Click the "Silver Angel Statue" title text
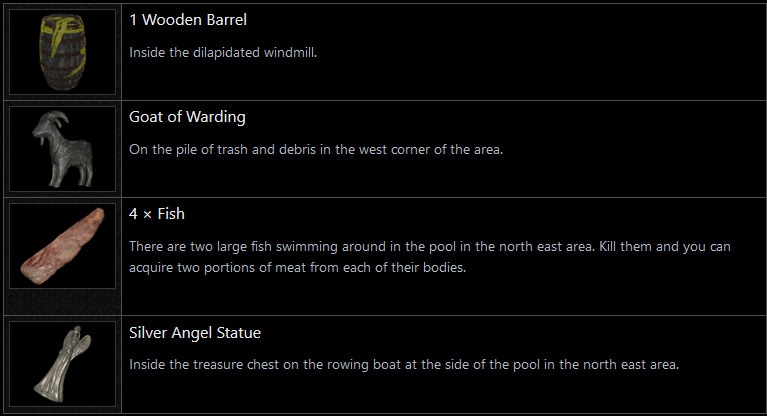 (195, 332)
